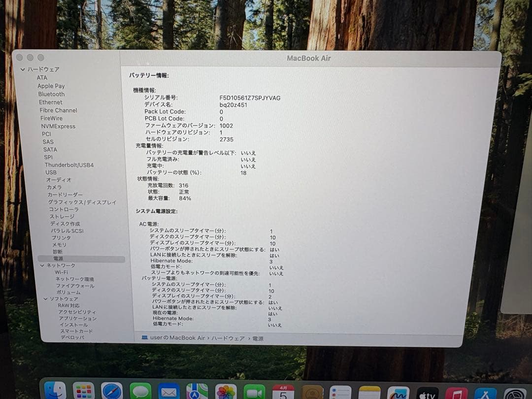The height and width of the screenshot is (399, 532).
Task: Open Finder from the Dock
Action: 55,391
